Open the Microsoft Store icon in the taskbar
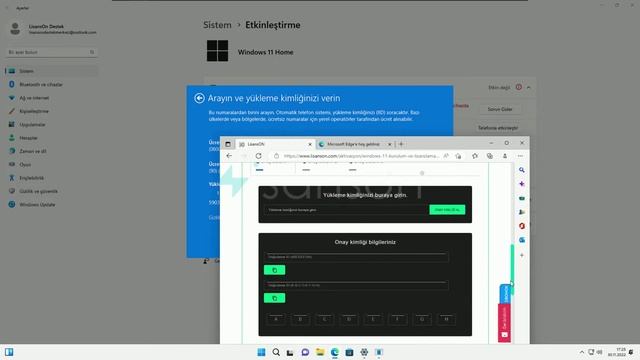The height and width of the screenshot is (360, 640). click(x=349, y=352)
